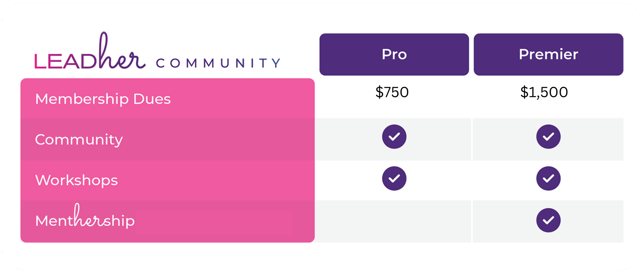
Task: Select the Mentorship row label
Action: (x=85, y=216)
